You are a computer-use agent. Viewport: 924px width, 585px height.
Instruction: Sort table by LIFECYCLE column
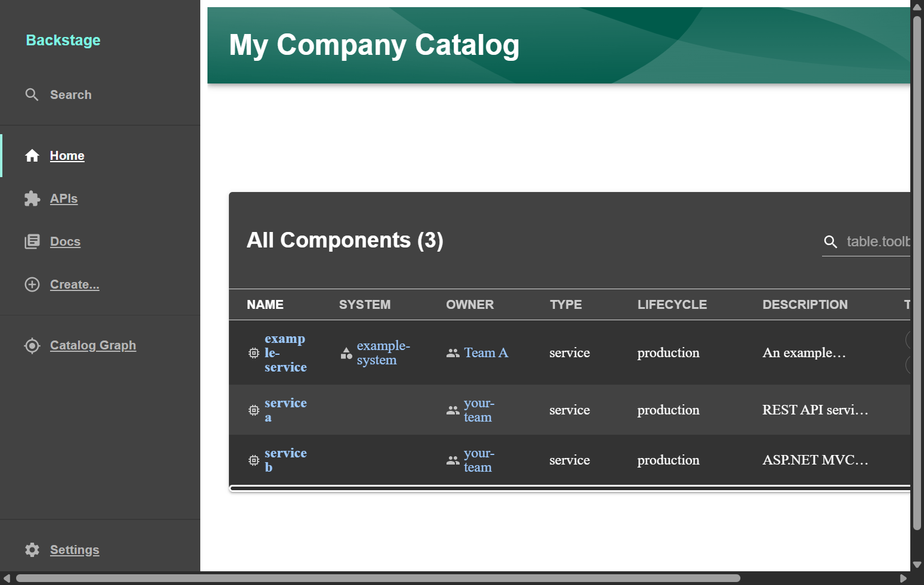pos(672,305)
